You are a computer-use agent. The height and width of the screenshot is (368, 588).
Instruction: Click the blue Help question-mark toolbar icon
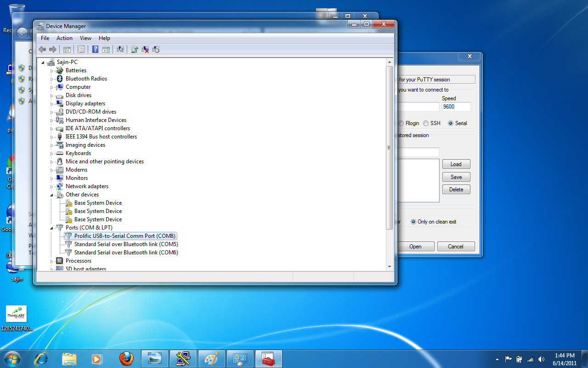coord(96,50)
